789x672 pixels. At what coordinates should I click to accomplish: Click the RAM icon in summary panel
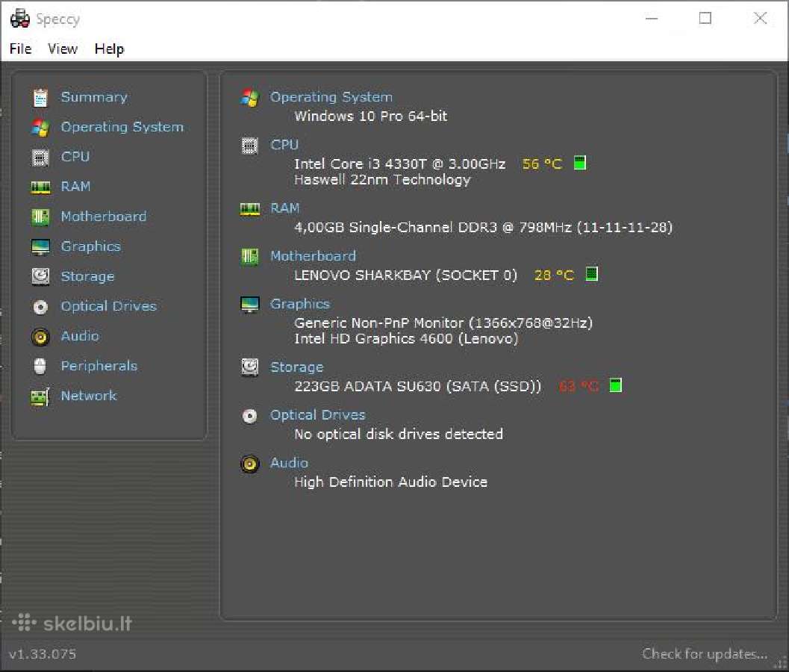pos(249,209)
